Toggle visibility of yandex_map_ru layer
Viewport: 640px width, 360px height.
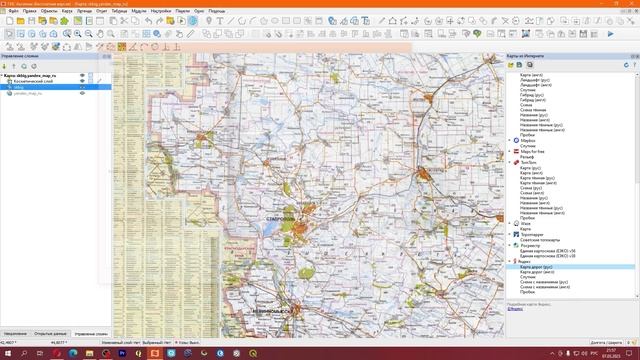(82, 93)
